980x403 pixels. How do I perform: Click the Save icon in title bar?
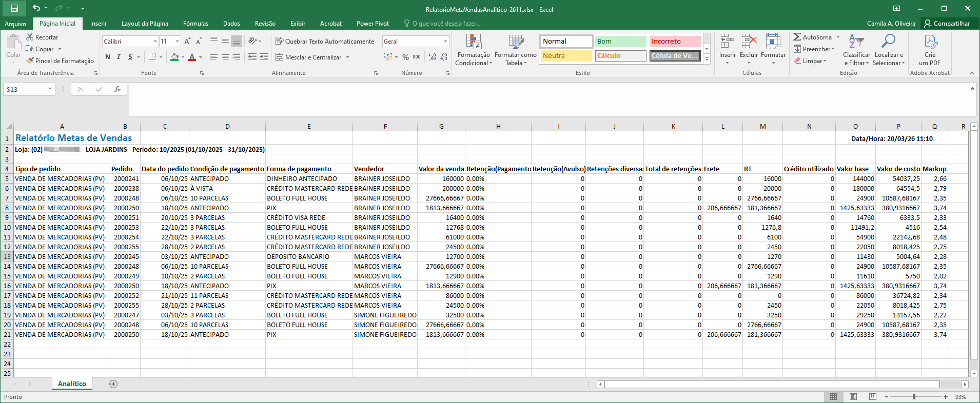(14, 8)
